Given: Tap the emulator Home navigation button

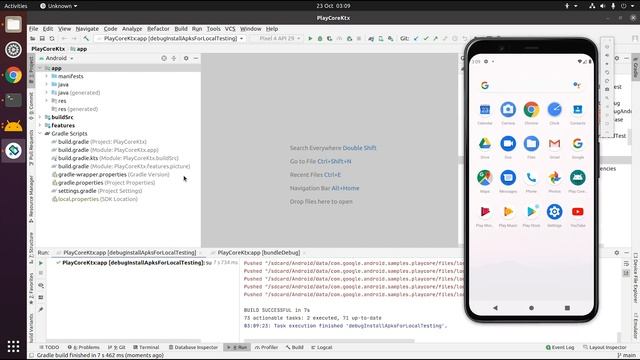Looking at the screenshot, I should pyautogui.click(x=531, y=308).
